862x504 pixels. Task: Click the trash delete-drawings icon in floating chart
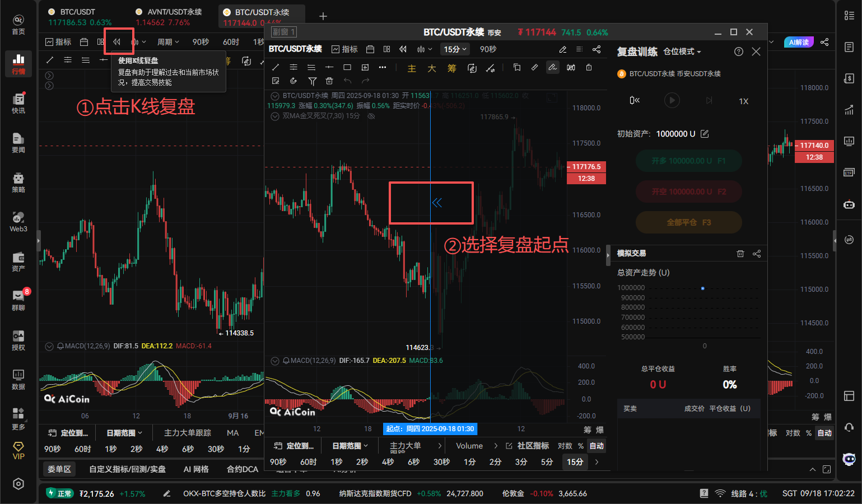[x=329, y=81]
